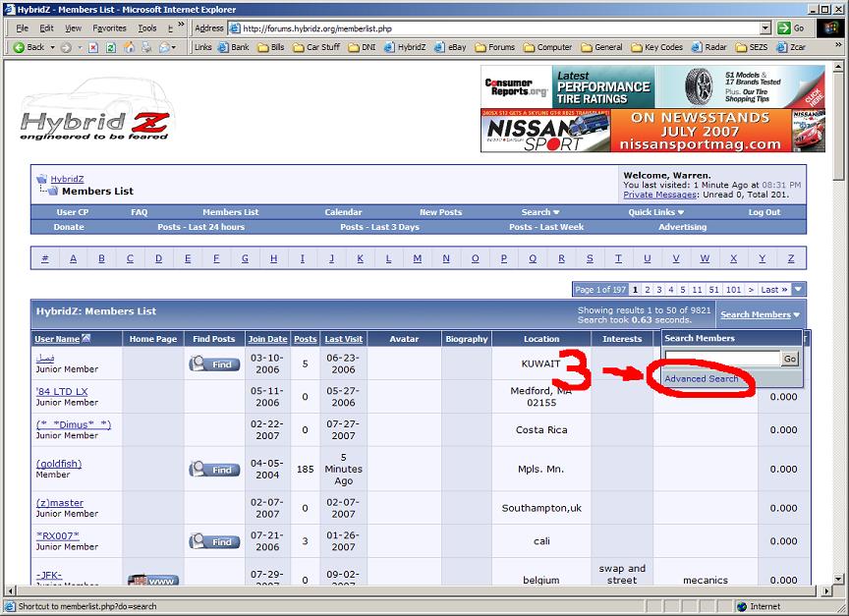Click Find posts icon for *RX007*

214,541
